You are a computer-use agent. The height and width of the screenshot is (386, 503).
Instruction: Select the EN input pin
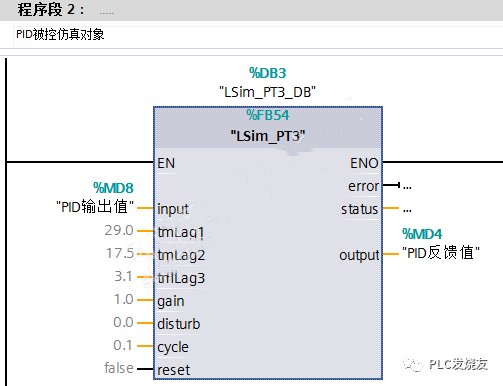tap(166, 163)
